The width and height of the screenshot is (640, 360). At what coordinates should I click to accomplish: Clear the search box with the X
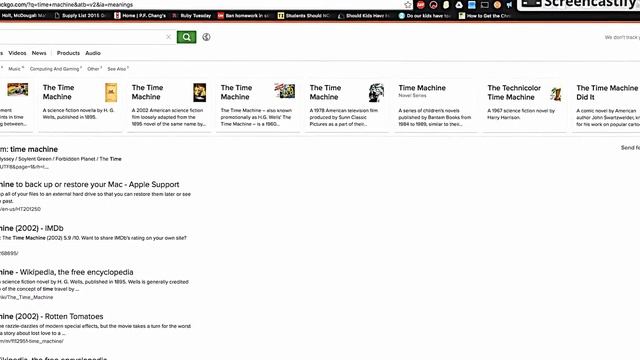tap(169, 37)
